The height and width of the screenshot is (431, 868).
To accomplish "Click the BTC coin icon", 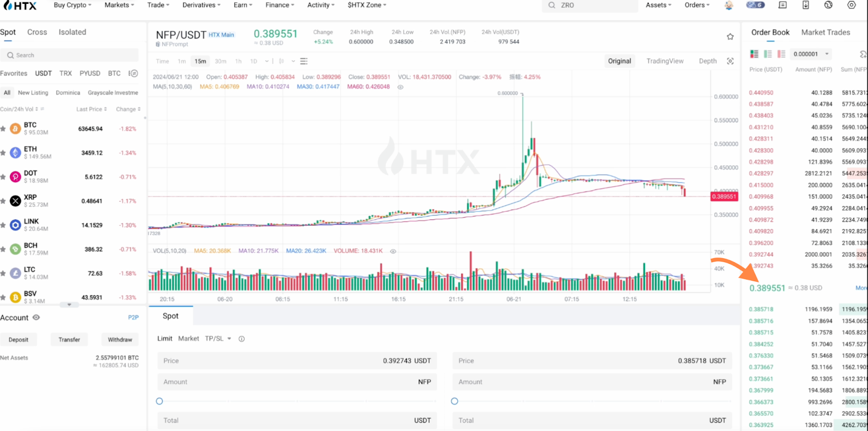I will point(15,129).
